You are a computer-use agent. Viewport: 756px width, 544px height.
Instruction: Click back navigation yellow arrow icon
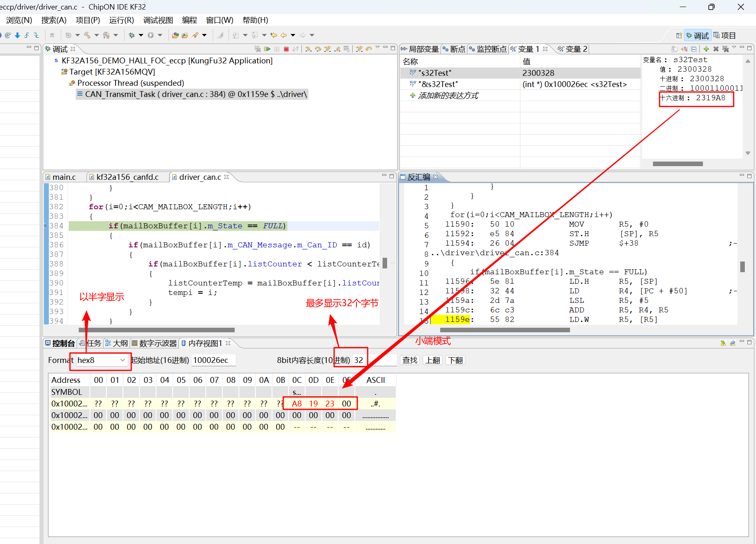click(284, 35)
